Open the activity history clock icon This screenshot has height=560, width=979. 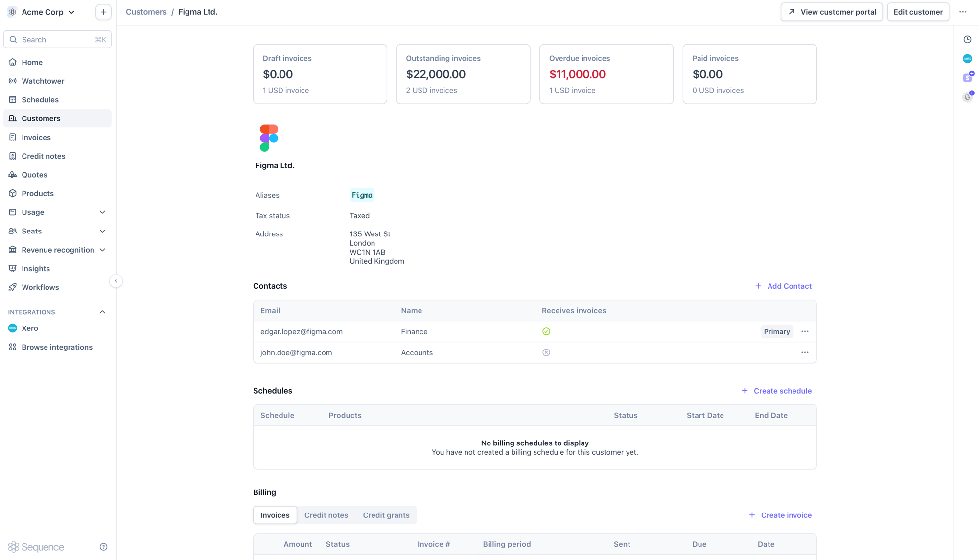[x=967, y=39]
